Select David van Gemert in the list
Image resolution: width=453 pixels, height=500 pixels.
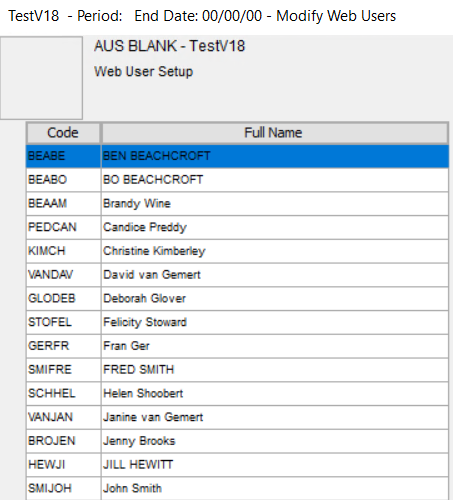tap(237, 275)
